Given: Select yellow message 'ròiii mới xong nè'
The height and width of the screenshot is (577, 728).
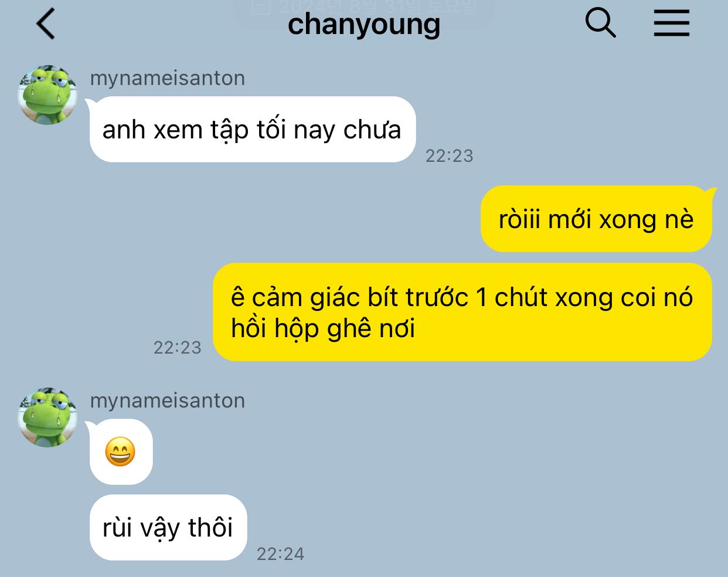Looking at the screenshot, I should pyautogui.click(x=597, y=219).
